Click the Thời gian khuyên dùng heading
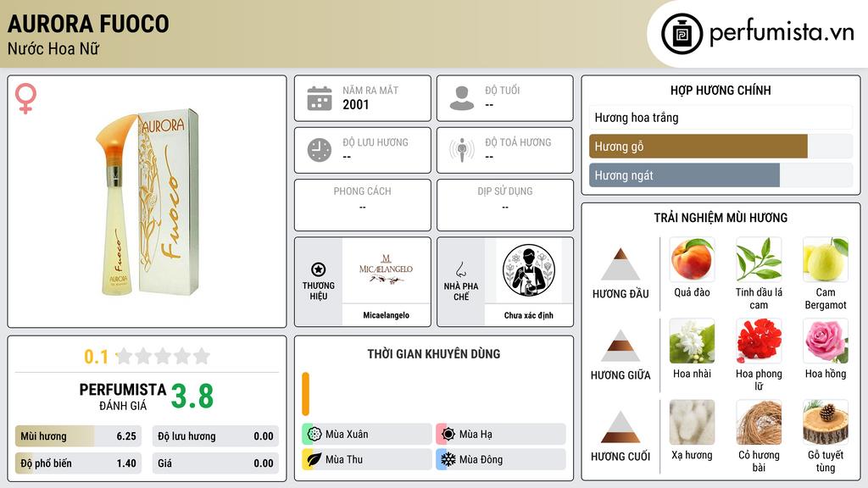Viewport: 868px width, 488px height. click(x=433, y=354)
